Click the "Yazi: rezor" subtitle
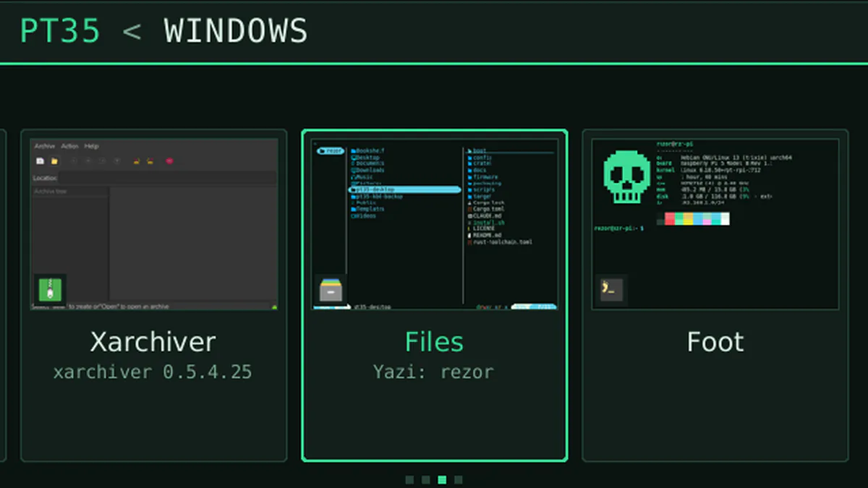This screenshot has width=868, height=488. [x=434, y=372]
